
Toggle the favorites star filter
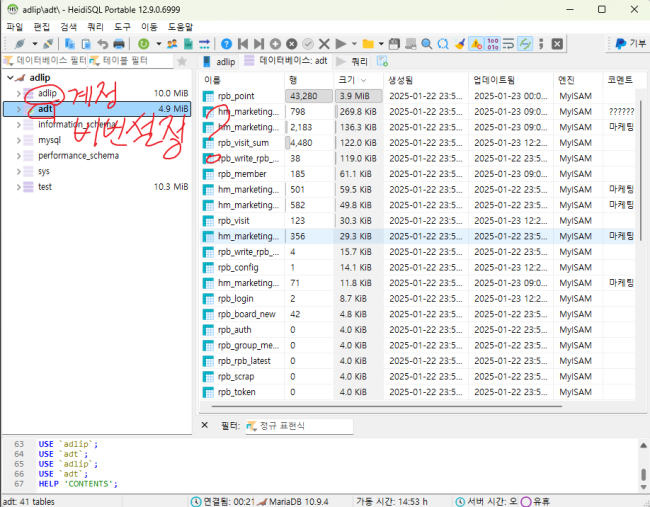pos(182,61)
